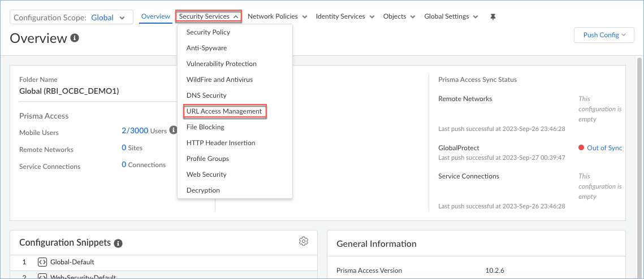Click info icon next to Configuration Snippets

pos(118,243)
